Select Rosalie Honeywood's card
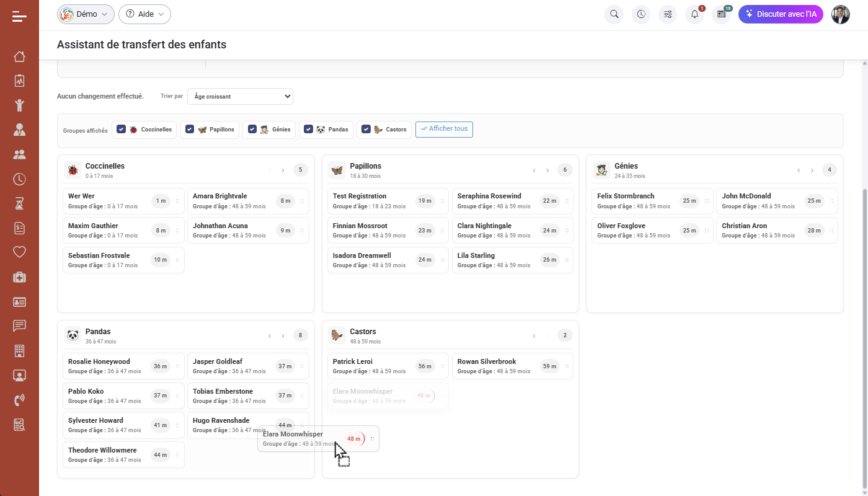Screen dimensions: 868x496 (124, 366)
